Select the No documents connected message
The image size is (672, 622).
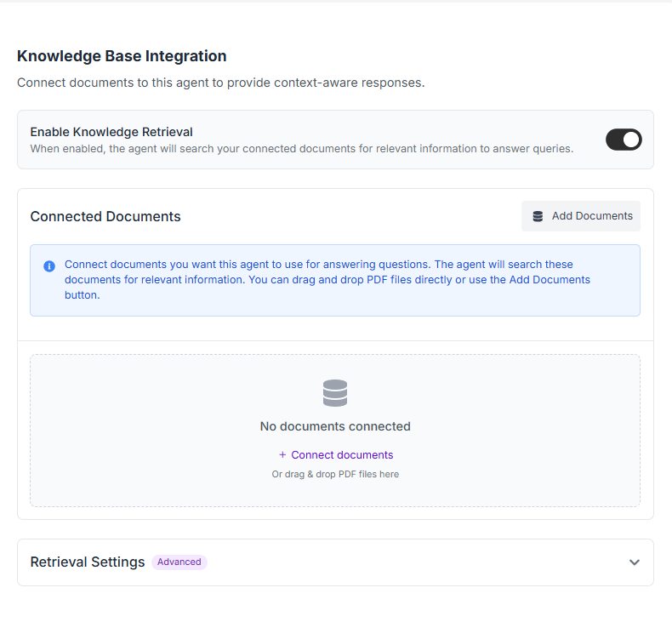(335, 426)
